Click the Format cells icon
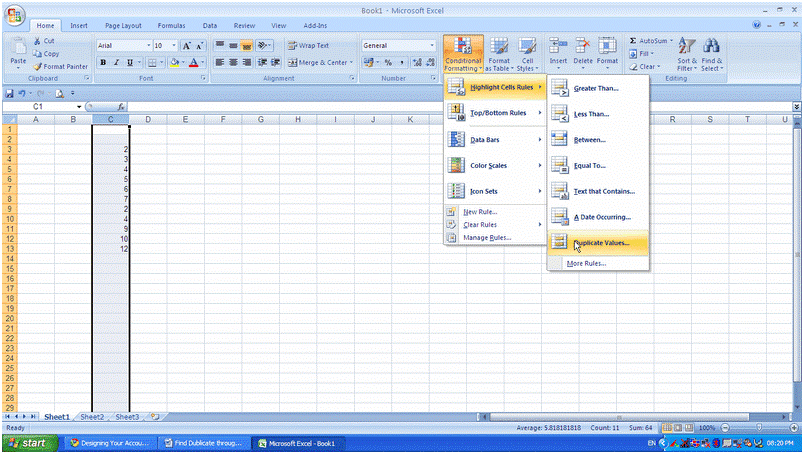 [x=607, y=47]
